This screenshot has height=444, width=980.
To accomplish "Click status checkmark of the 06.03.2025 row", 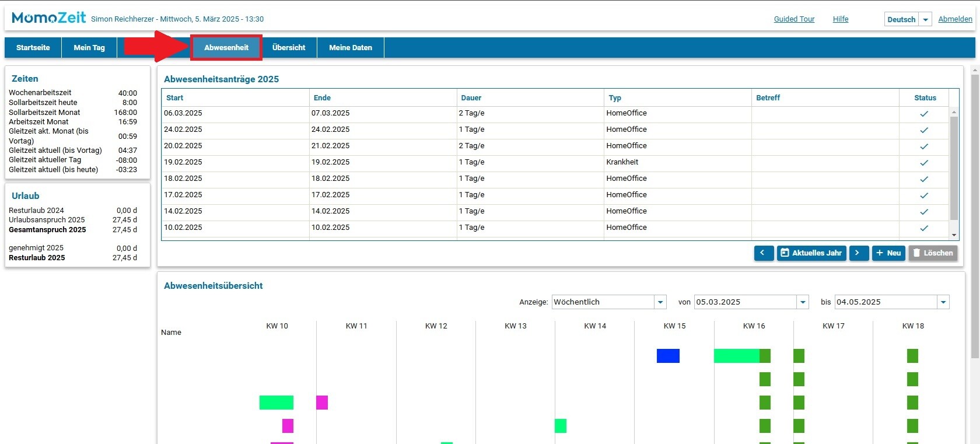I will click(x=924, y=114).
